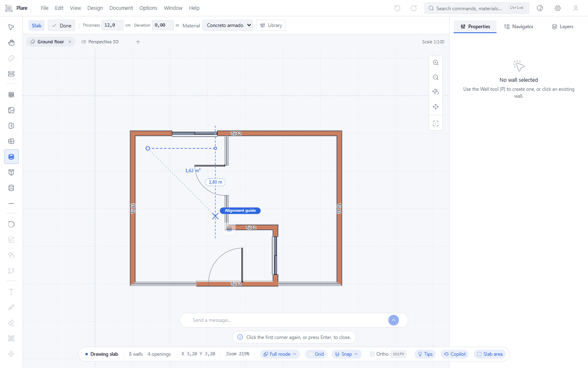Image resolution: width=588 pixels, height=368 pixels.
Task: Select the arrow pointer tool
Action: pyautogui.click(x=11, y=27)
